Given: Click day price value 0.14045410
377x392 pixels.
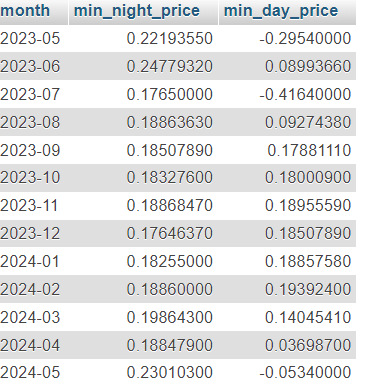Looking at the screenshot, I should point(308,317).
